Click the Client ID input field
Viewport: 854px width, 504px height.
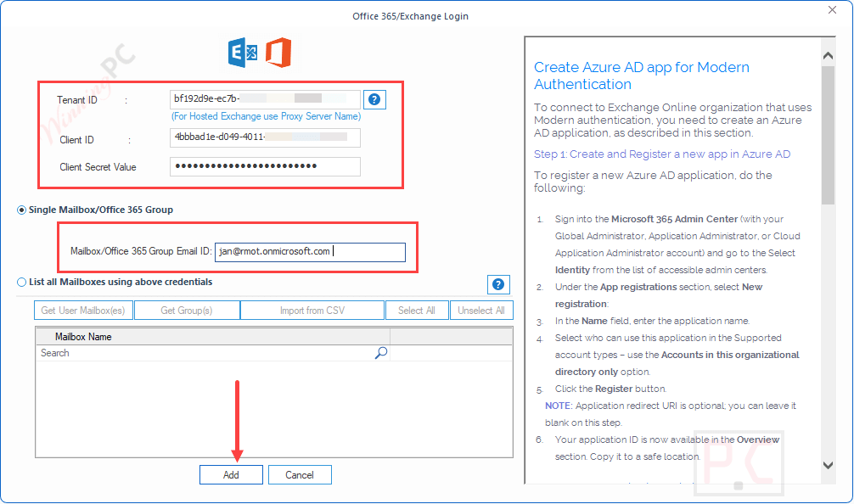[265, 137]
